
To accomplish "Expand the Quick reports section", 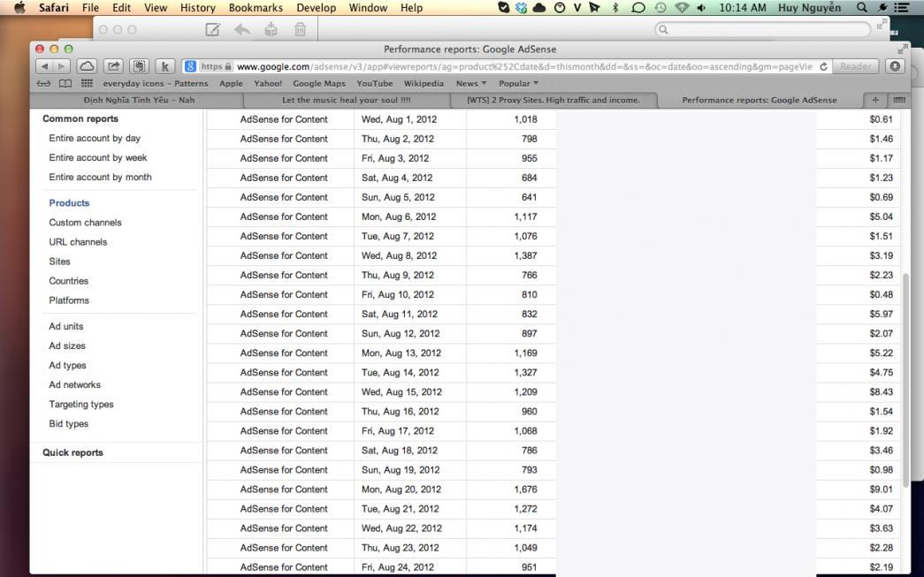I will (x=73, y=452).
